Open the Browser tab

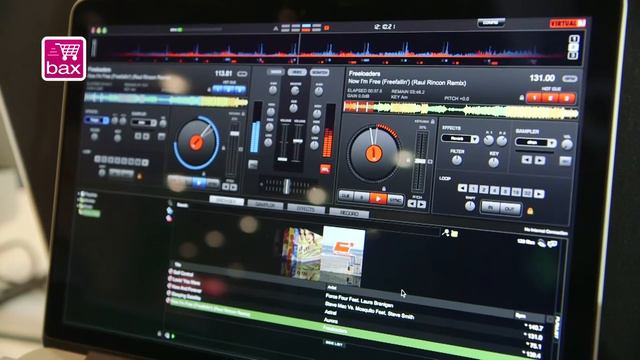click(227, 201)
